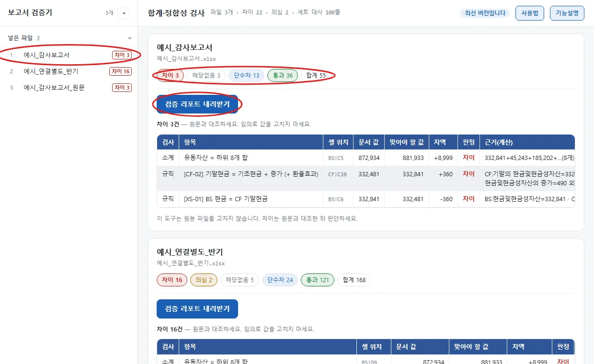Select file 예시_감사보고서 in the sidebar
This screenshot has width=594, height=364.
(69, 55)
